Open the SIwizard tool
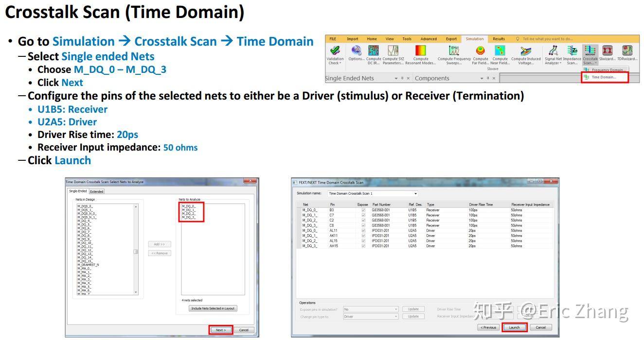644x340 pixels. coord(608,51)
